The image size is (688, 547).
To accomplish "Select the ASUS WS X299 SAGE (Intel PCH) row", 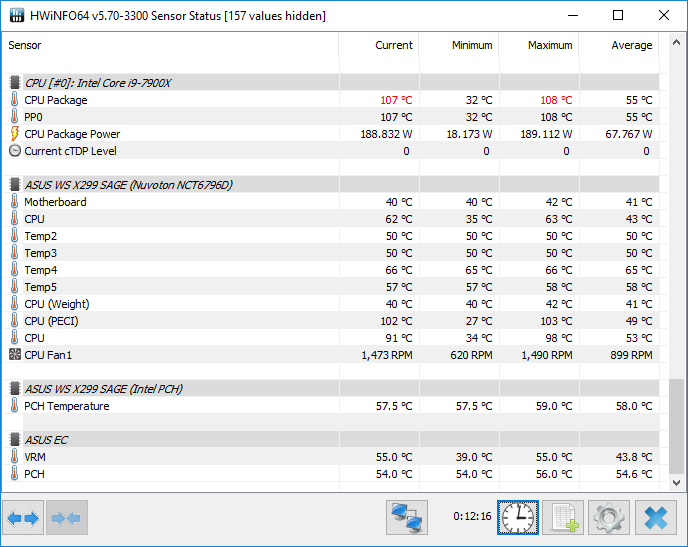I will [331, 388].
